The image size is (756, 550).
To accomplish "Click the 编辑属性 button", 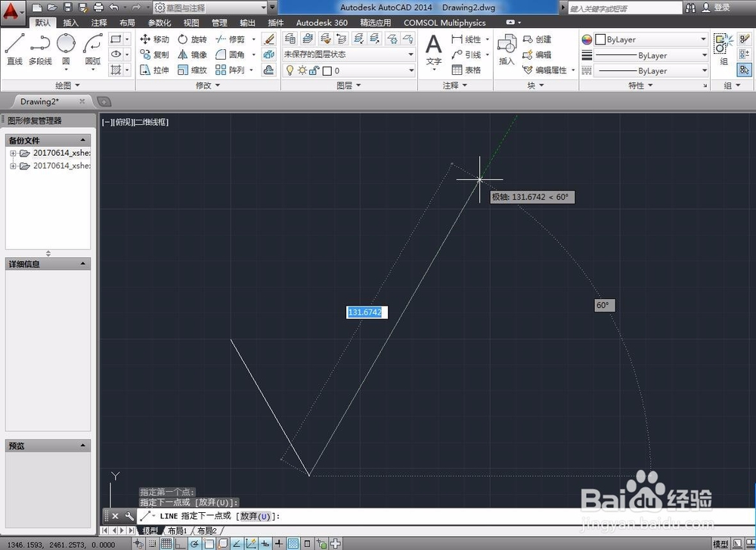I will point(545,70).
